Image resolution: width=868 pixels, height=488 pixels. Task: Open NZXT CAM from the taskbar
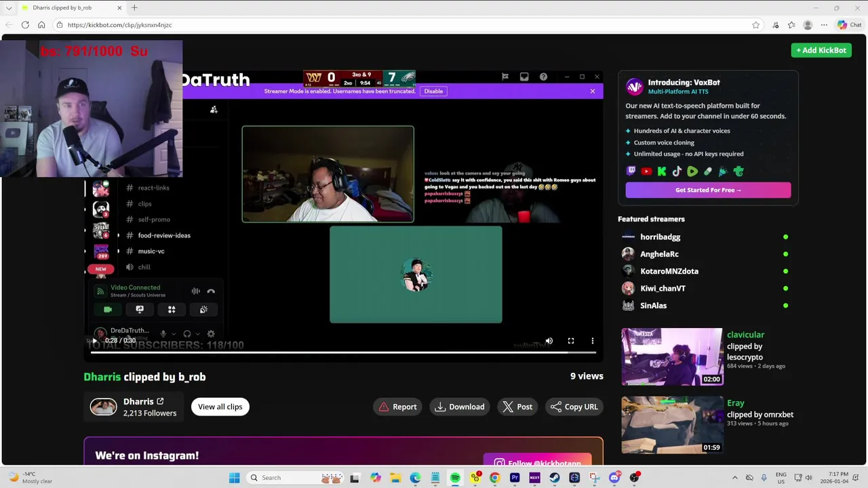pyautogui.click(x=534, y=478)
